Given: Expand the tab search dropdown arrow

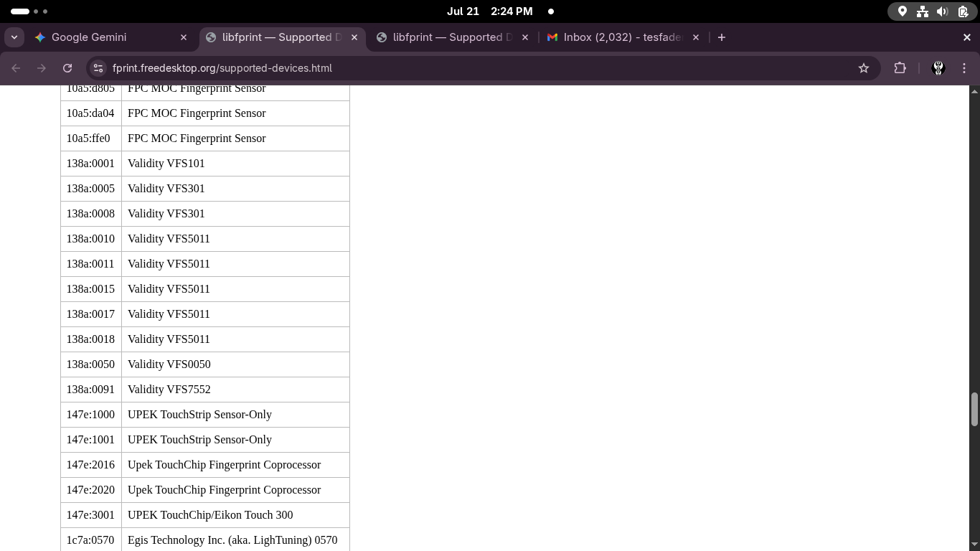Looking at the screenshot, I should (x=14, y=37).
